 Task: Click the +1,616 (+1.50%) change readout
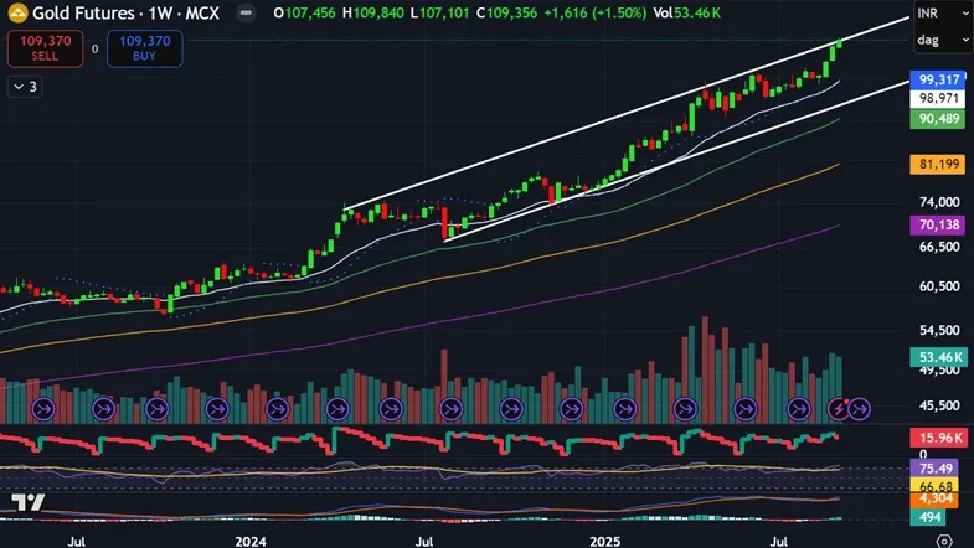[595, 13]
